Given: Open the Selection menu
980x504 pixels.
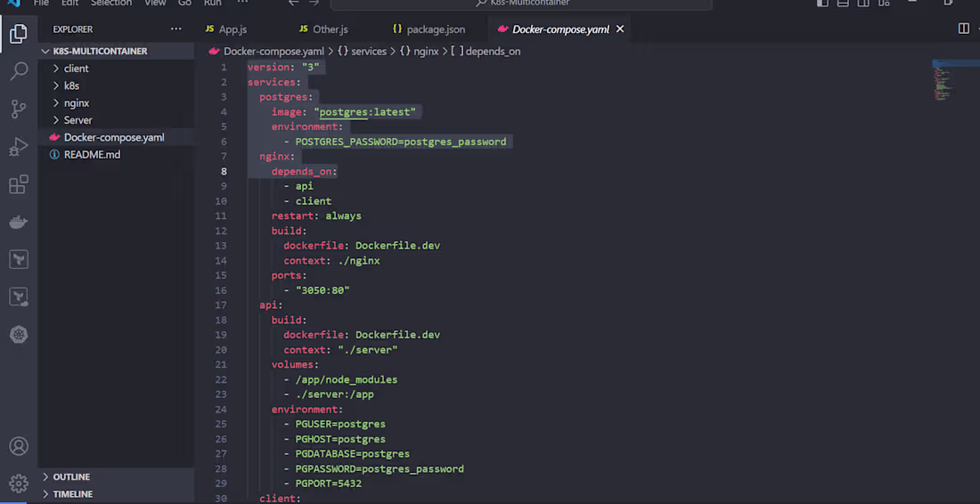Looking at the screenshot, I should tap(111, 4).
